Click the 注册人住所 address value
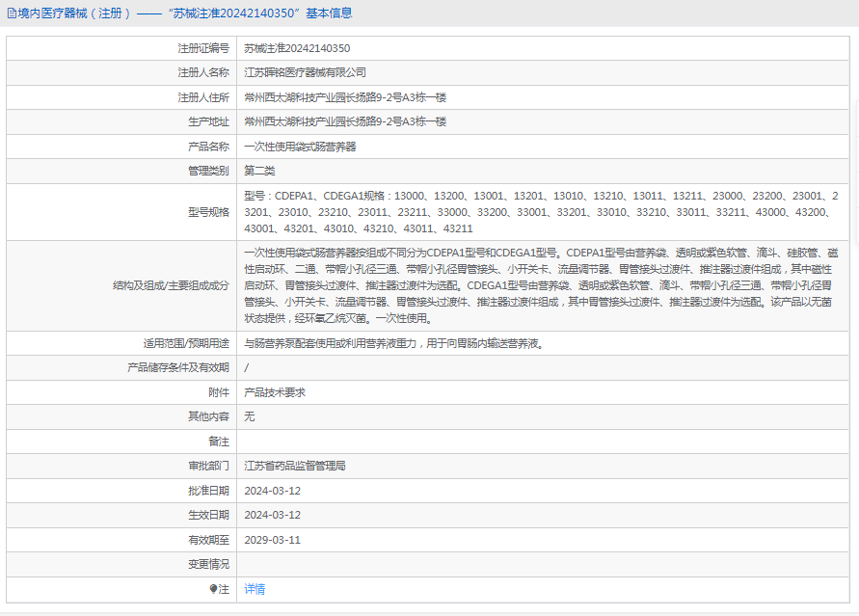Viewport: 859px width, 616px height. 345,97
